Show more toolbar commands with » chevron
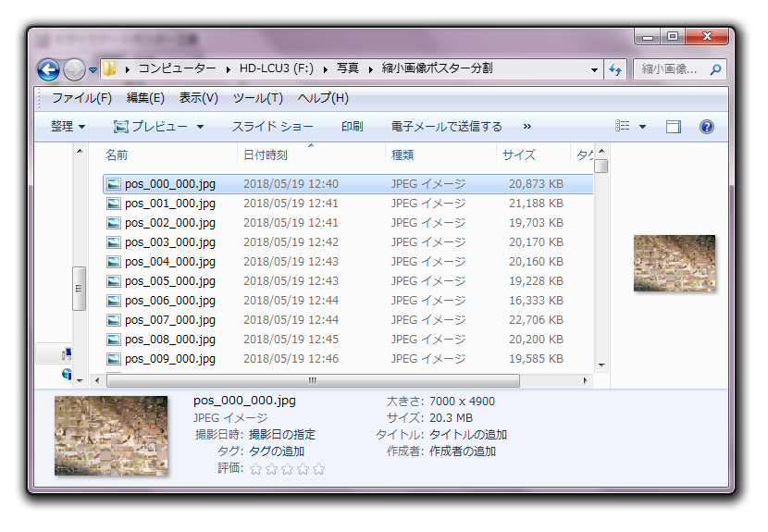768x532 pixels. (527, 127)
